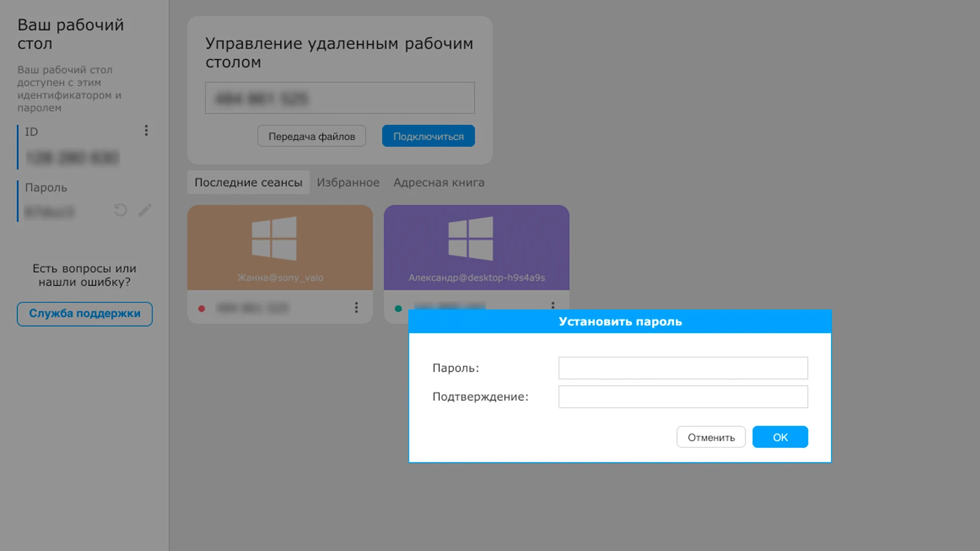980x551 pixels.
Task: Focus the Подтверждение input field
Action: (682, 396)
